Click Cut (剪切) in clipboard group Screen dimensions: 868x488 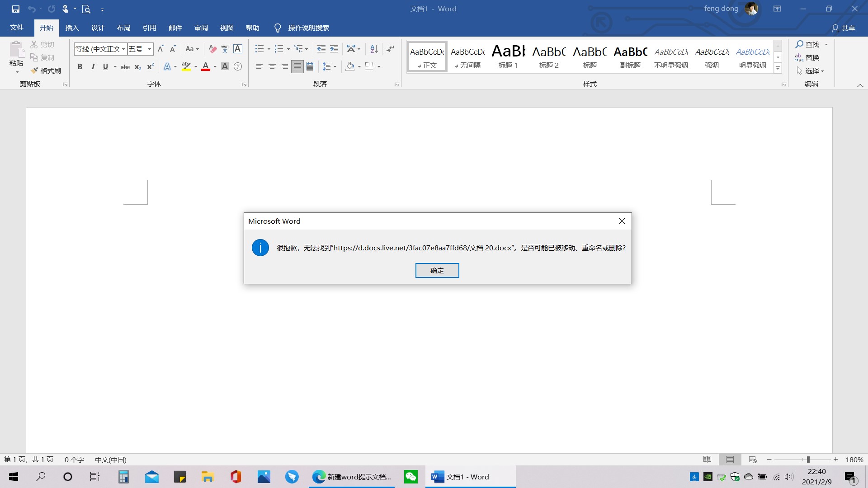[42, 44]
